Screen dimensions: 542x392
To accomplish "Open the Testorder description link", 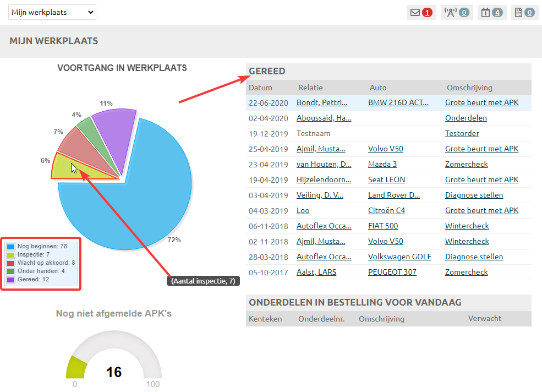I will click(462, 133).
